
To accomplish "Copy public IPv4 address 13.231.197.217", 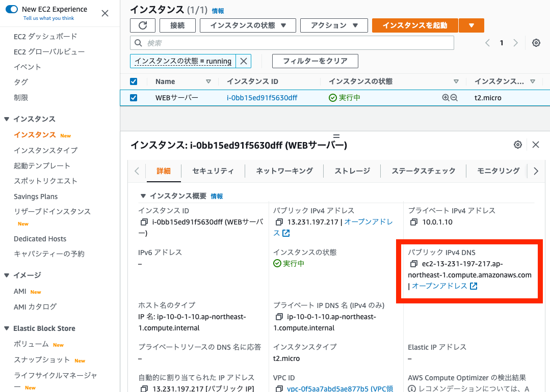I will coord(279,222).
